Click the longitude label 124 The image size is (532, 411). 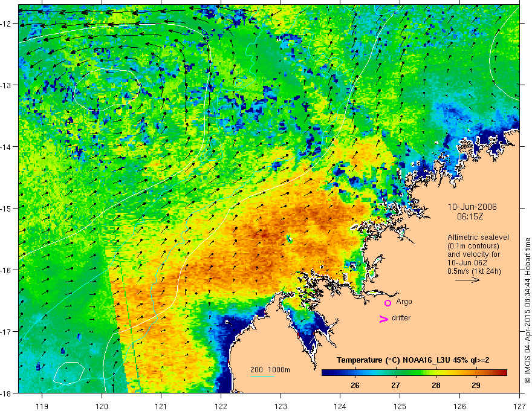point(340,406)
